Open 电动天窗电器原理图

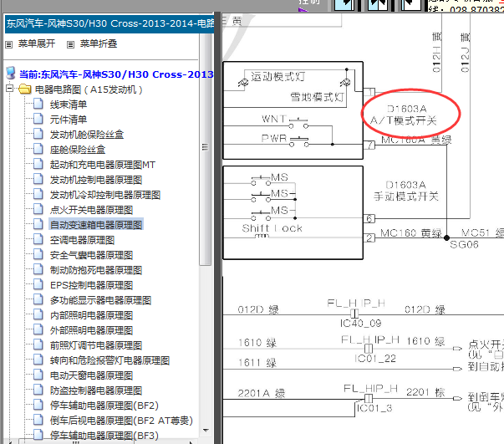click(x=91, y=375)
